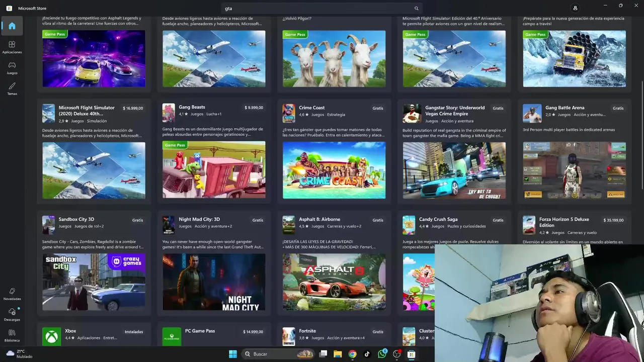This screenshot has width=644, height=362.
Task: Open Task View from the taskbar
Action: pyautogui.click(x=324, y=354)
